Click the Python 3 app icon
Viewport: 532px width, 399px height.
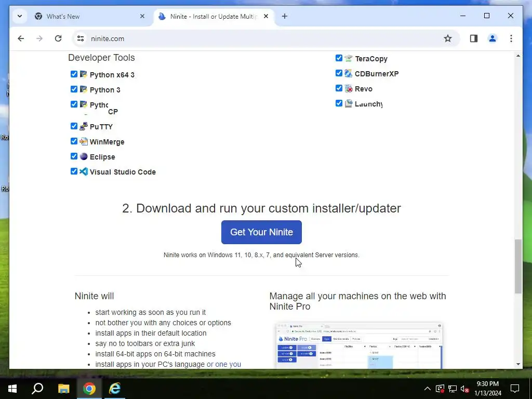(84, 89)
